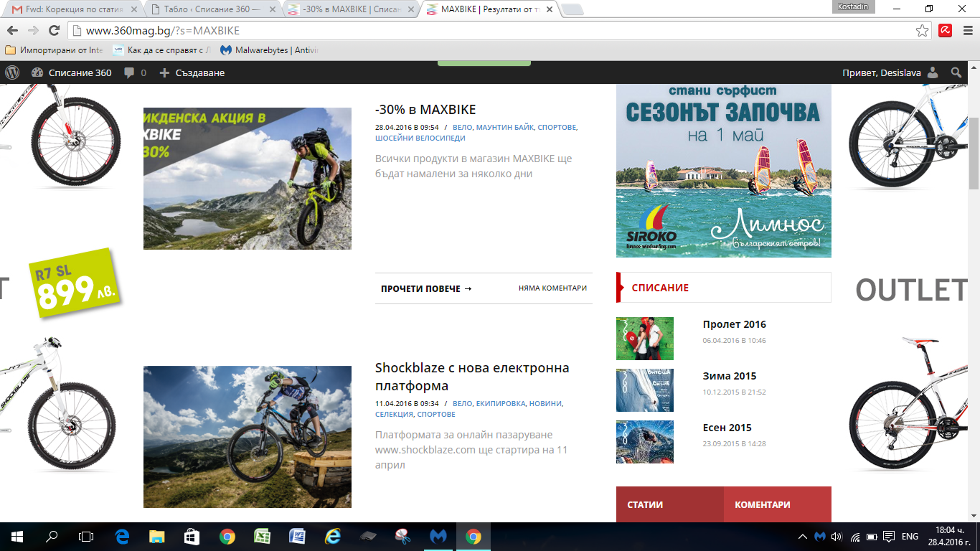Click НЯМА КОМЕНТАРИ link
The height and width of the screenshot is (551, 980).
pyautogui.click(x=552, y=288)
